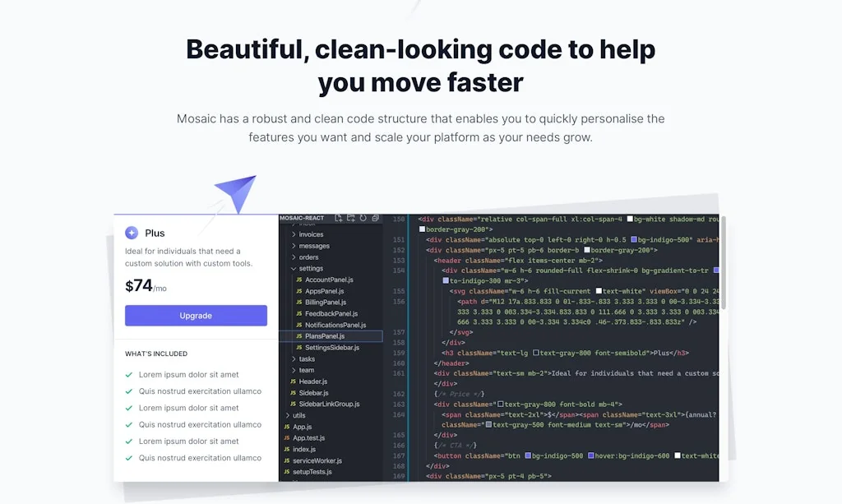
Task: Click the JS icon beside AccountPanel.js
Action: click(x=299, y=280)
